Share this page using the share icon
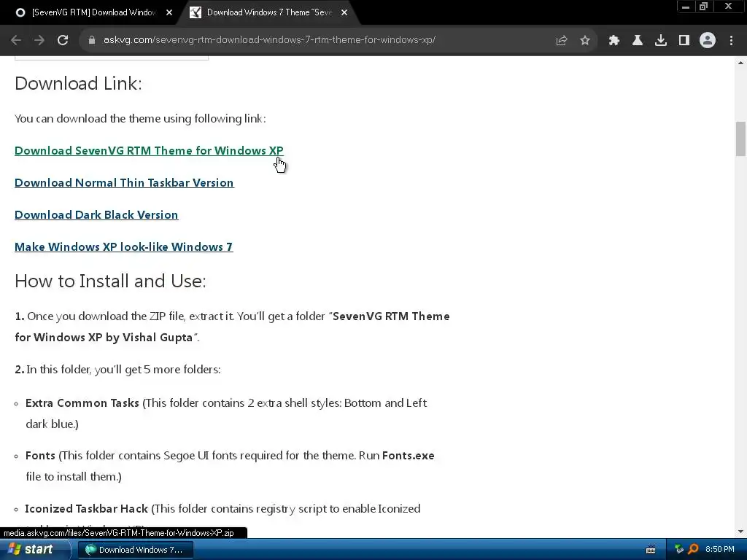This screenshot has width=747, height=560. 562,41
